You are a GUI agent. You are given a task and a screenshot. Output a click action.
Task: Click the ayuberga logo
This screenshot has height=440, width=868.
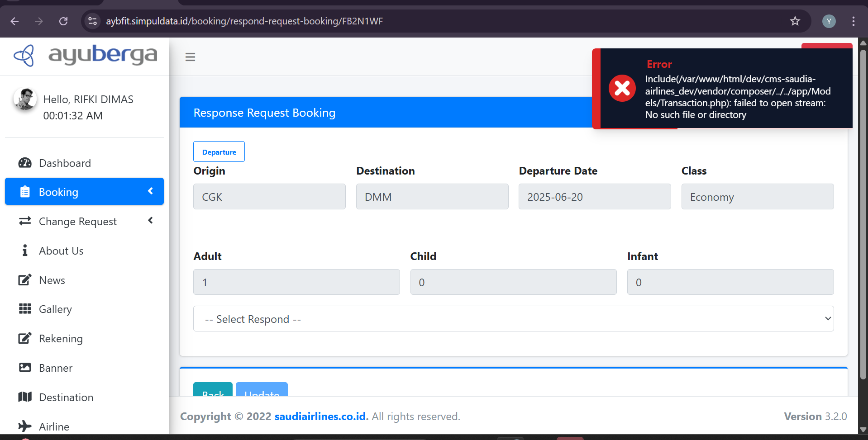[85, 56]
